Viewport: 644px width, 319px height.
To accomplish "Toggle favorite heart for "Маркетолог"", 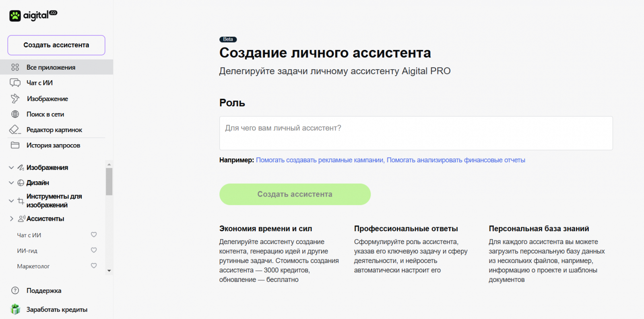I will pyautogui.click(x=94, y=266).
